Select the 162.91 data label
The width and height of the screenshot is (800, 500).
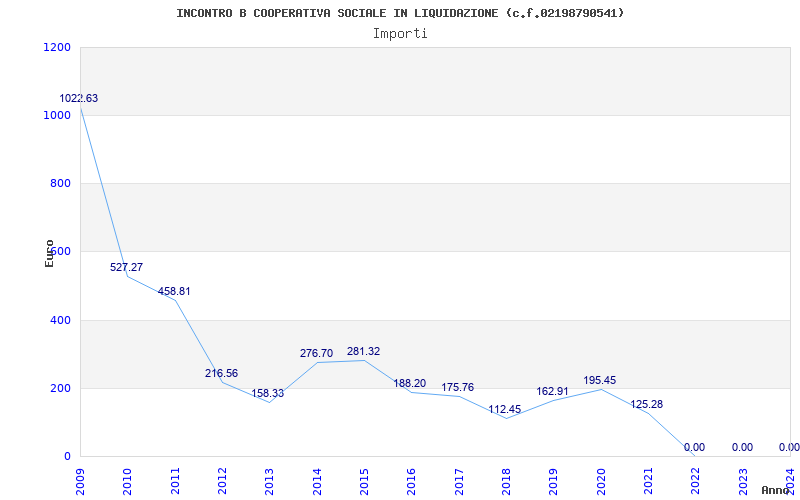coord(553,392)
